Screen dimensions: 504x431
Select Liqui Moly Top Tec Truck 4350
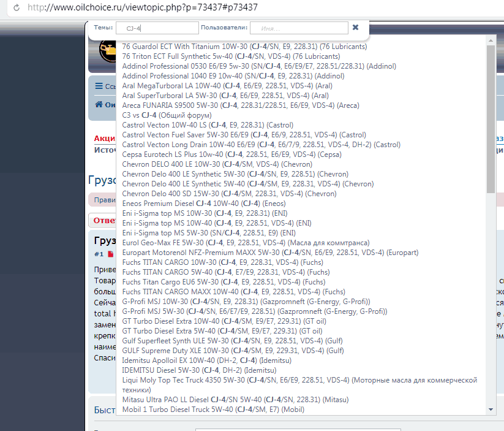pos(299,385)
